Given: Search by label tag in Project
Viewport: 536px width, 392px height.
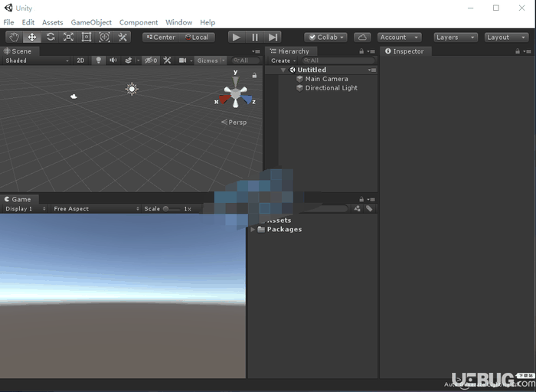Looking at the screenshot, I should pyautogui.click(x=369, y=208).
